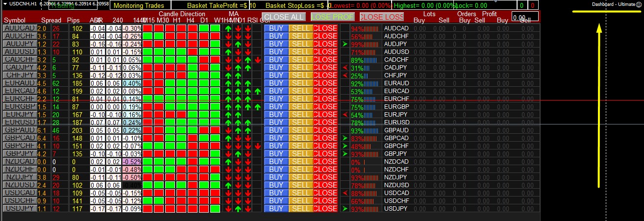
Task: Click the red down MA arrow in CADJPY row
Action: [228, 68]
